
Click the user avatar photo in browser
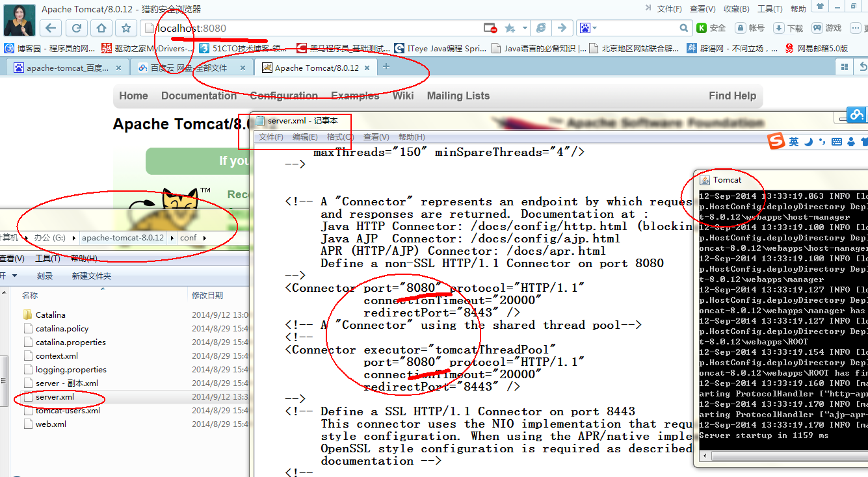coord(20,19)
